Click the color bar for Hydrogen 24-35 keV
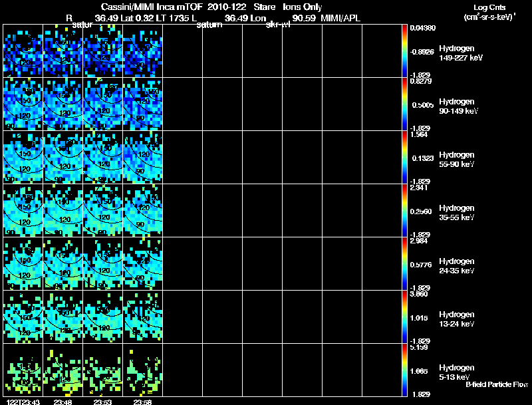 tap(405, 263)
